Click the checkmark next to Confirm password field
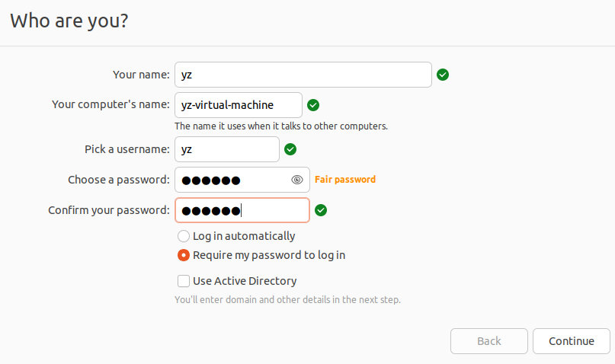The height and width of the screenshot is (364, 615). click(321, 210)
